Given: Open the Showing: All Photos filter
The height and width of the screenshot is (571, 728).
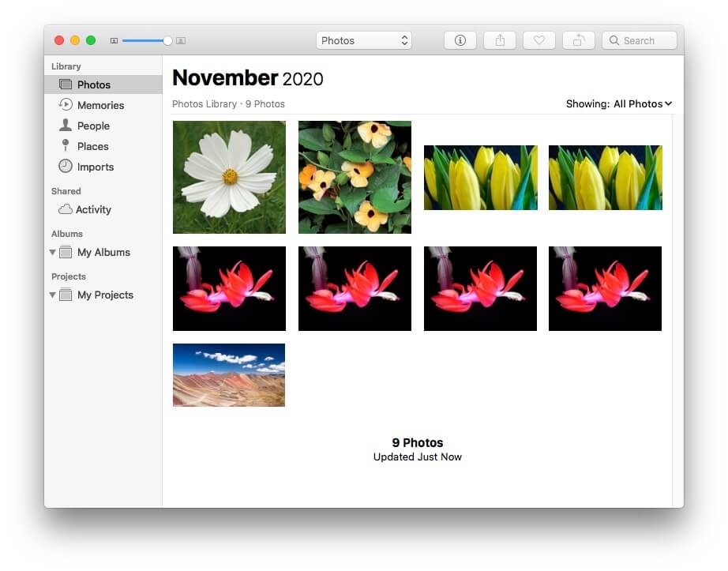Looking at the screenshot, I should (619, 104).
